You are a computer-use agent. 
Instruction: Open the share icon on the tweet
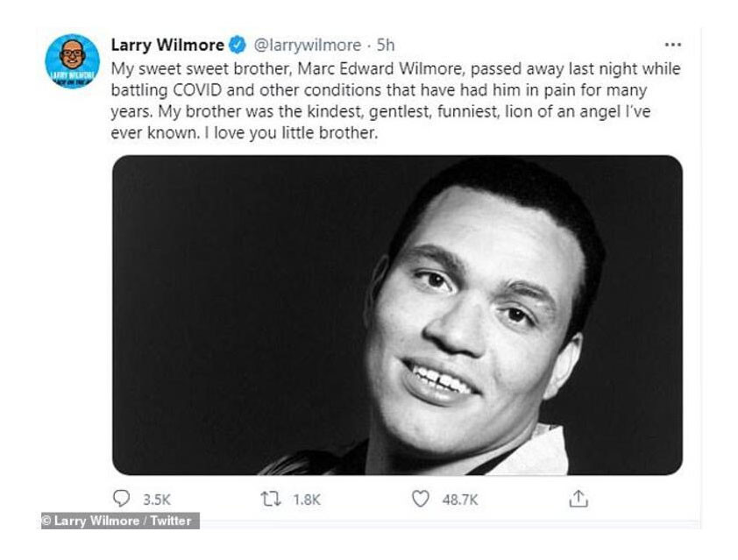578,498
